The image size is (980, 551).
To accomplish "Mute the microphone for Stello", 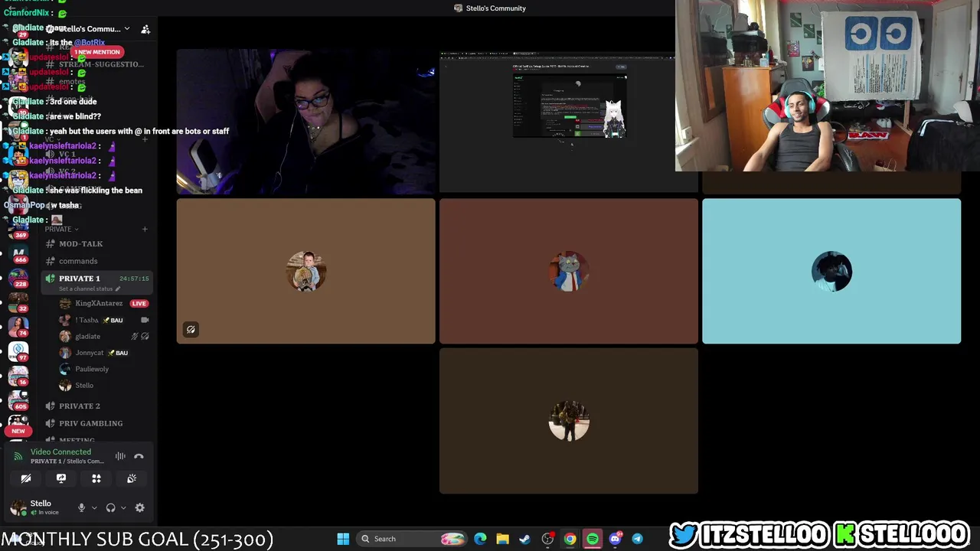I will (x=81, y=507).
